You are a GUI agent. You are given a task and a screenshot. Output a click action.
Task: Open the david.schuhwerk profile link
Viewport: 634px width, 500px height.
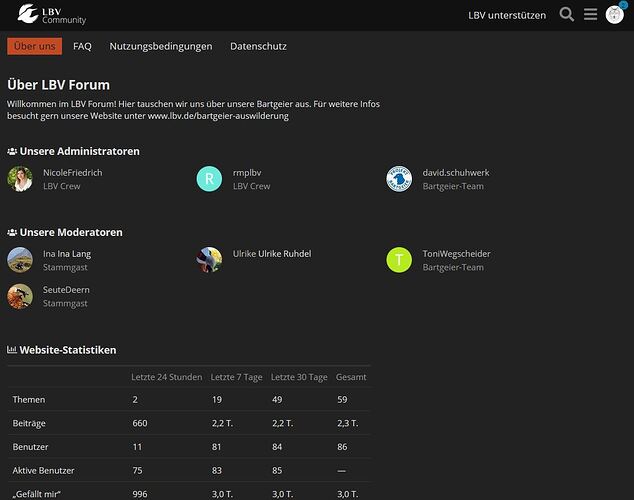coord(456,173)
